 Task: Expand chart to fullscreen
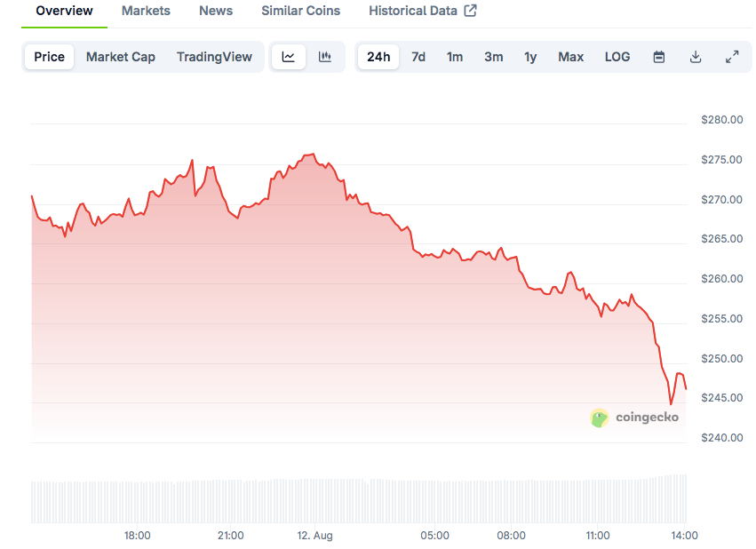point(732,57)
